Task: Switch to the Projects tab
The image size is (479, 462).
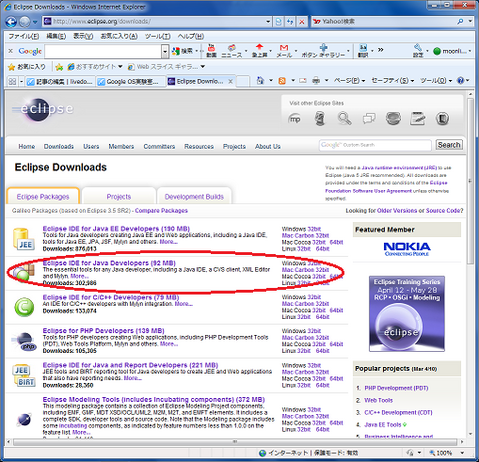Action: pyautogui.click(x=119, y=197)
